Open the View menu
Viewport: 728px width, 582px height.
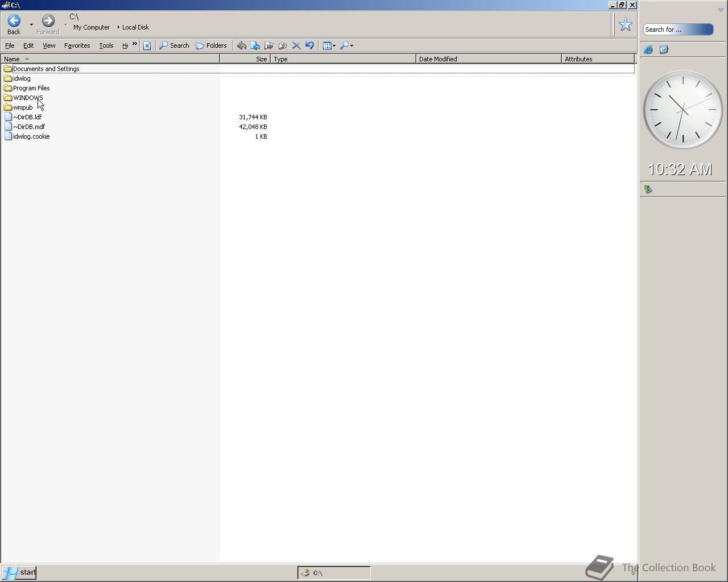tap(49, 45)
